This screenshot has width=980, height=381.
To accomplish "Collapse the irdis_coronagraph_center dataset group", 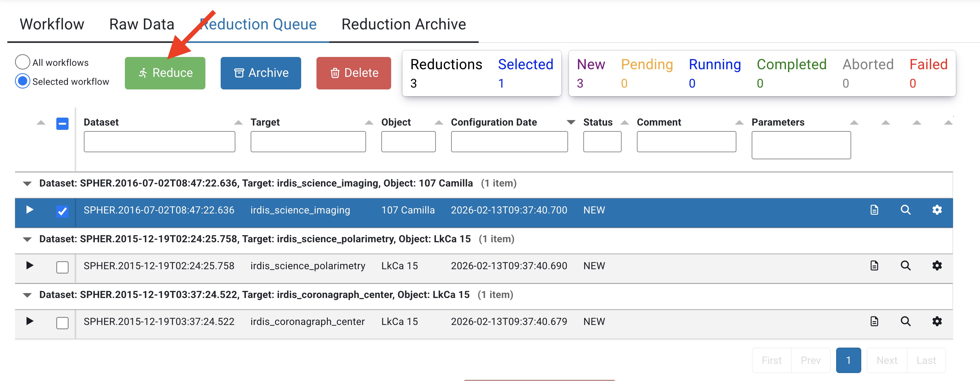I will pos(27,295).
